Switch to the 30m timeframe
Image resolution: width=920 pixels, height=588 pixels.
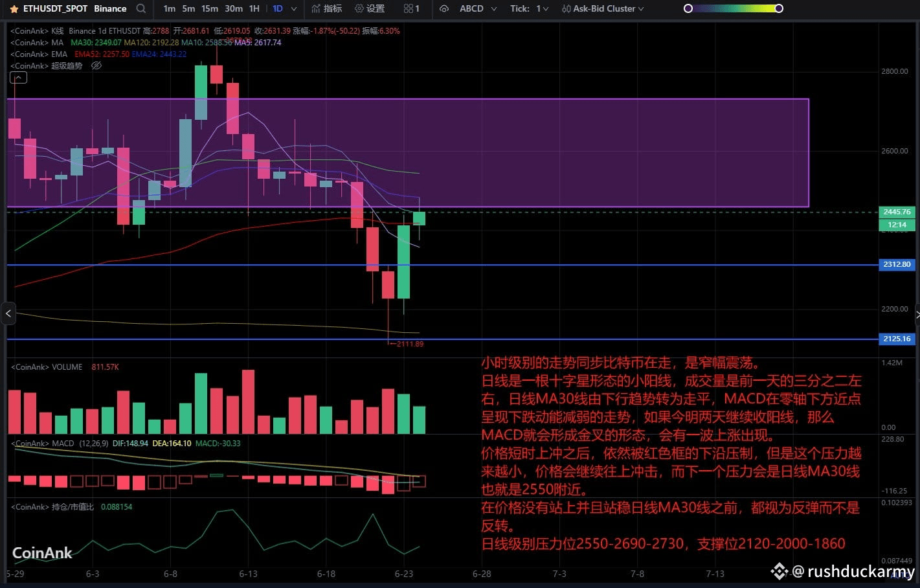click(x=234, y=8)
